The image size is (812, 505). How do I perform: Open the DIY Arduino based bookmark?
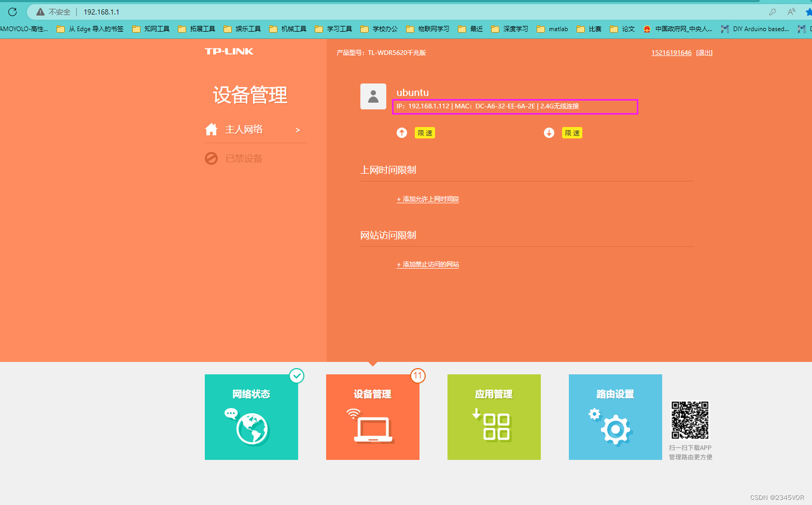(755, 29)
